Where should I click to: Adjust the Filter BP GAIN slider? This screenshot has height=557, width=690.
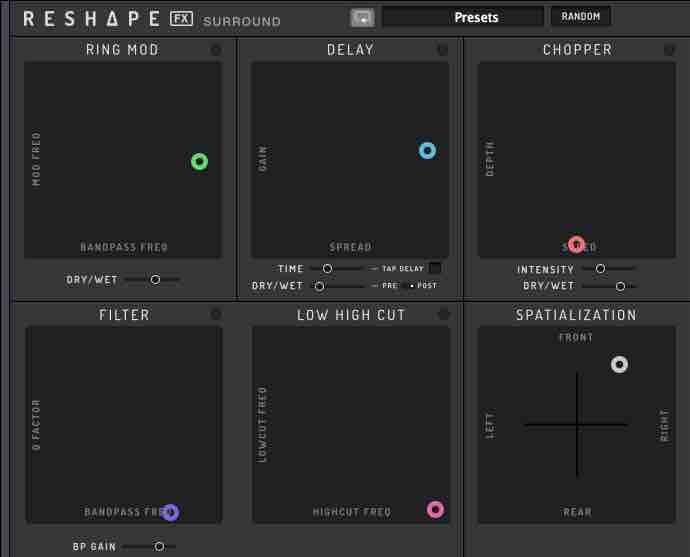(x=149, y=546)
